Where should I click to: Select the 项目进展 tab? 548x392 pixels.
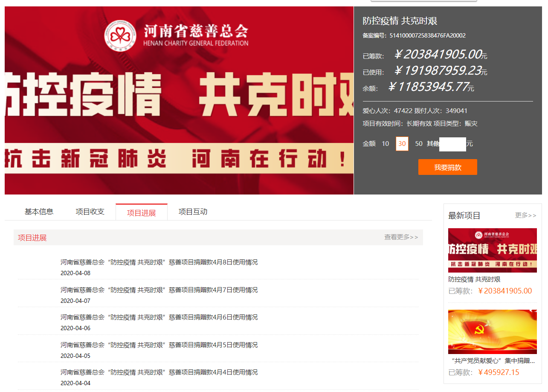pos(142,212)
